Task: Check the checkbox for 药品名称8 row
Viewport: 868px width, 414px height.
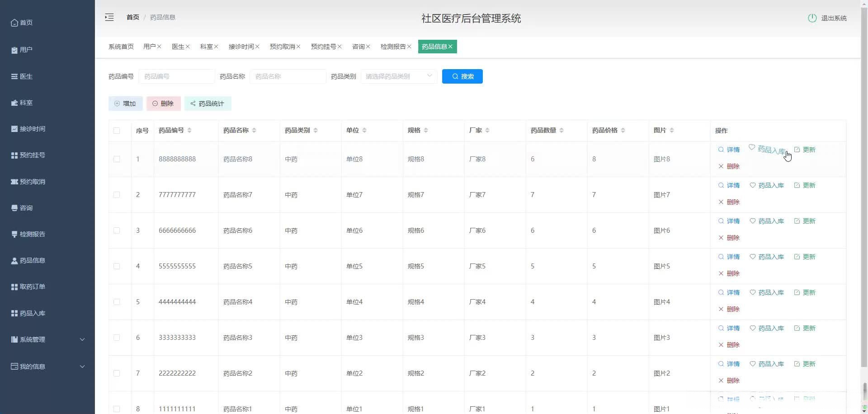Action: tap(117, 159)
